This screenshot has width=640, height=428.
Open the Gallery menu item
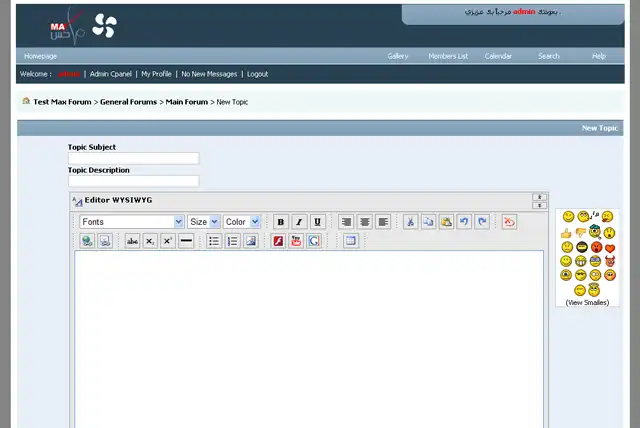click(x=398, y=56)
